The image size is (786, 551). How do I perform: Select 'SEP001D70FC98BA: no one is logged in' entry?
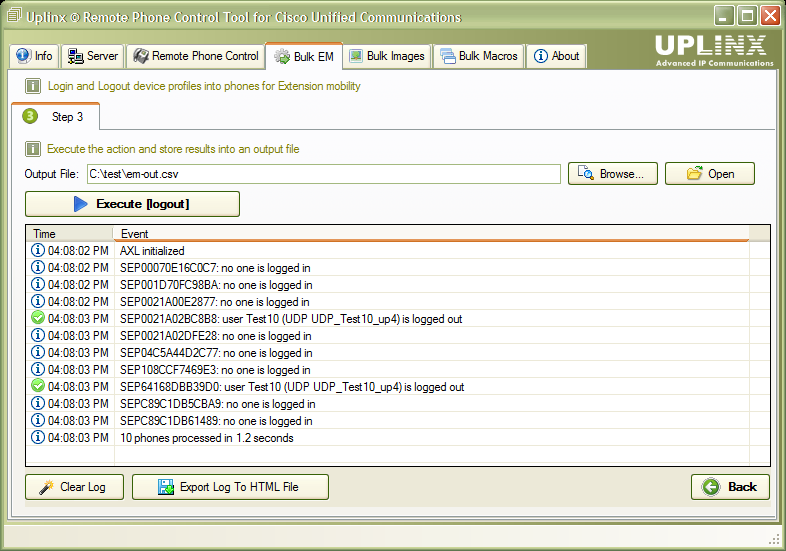(x=216, y=285)
